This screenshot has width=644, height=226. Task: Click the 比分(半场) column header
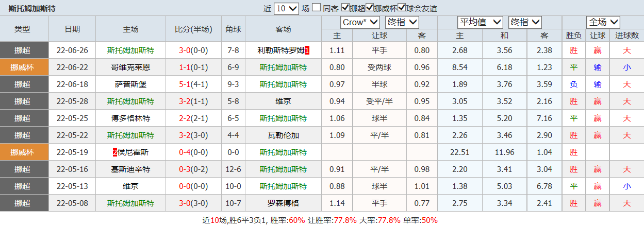pos(193,29)
